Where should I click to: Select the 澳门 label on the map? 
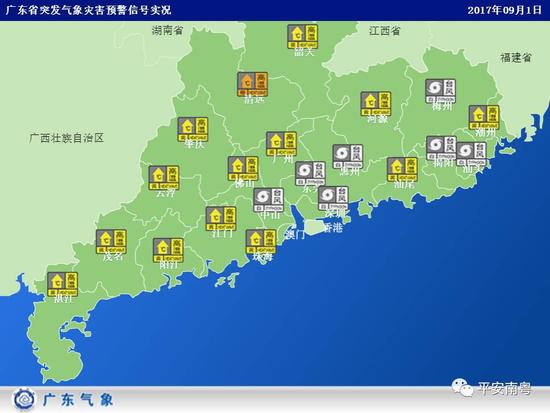296,234
